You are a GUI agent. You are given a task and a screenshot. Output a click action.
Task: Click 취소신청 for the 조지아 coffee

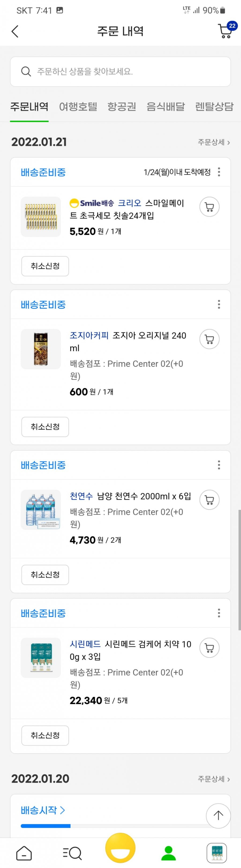pos(45,426)
